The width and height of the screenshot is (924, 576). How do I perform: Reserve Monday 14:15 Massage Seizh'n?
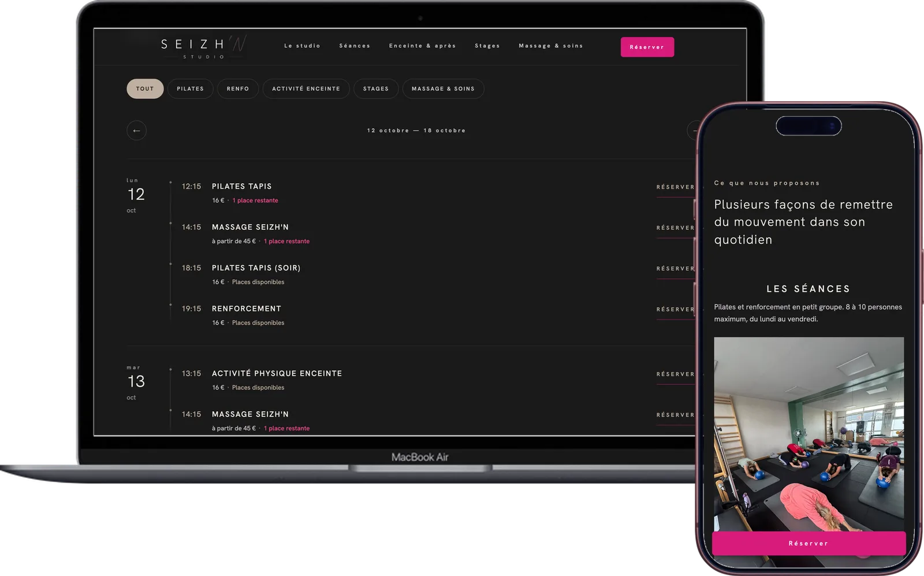pyautogui.click(x=675, y=228)
